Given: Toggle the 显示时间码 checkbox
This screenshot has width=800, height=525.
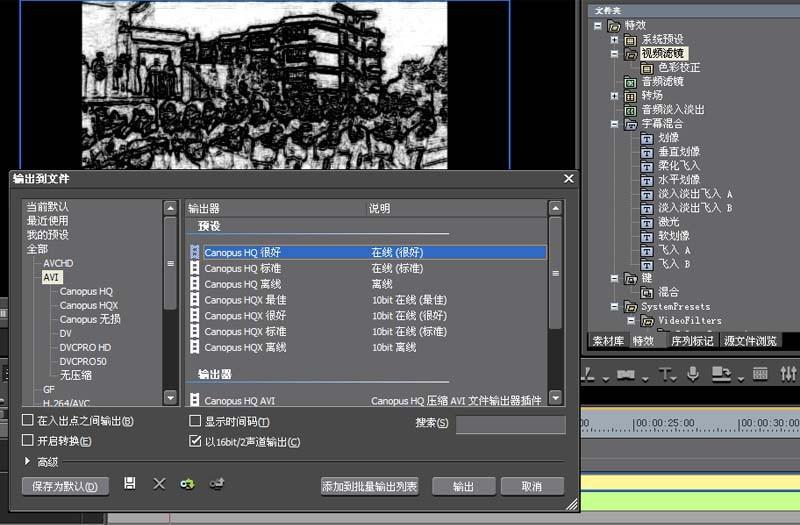Looking at the screenshot, I should coord(195,422).
